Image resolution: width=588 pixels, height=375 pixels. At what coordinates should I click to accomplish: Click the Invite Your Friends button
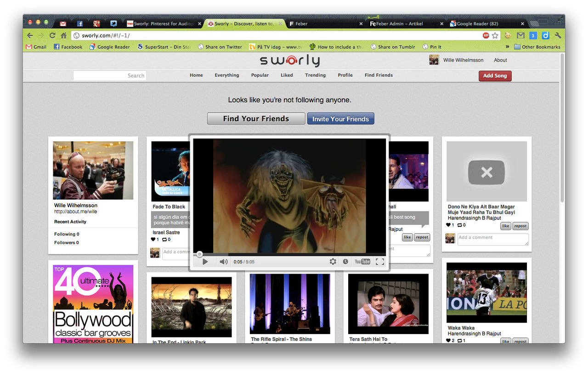point(341,118)
